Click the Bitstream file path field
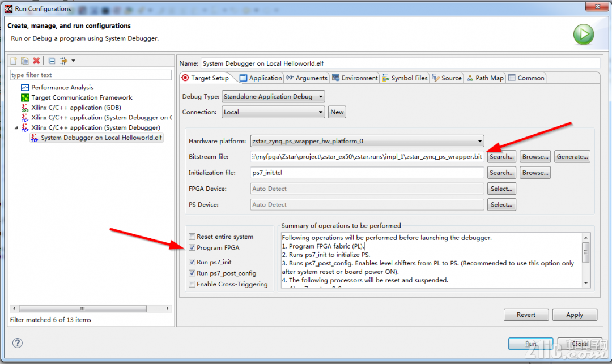Image resolution: width=612 pixels, height=364 pixels. 367,157
